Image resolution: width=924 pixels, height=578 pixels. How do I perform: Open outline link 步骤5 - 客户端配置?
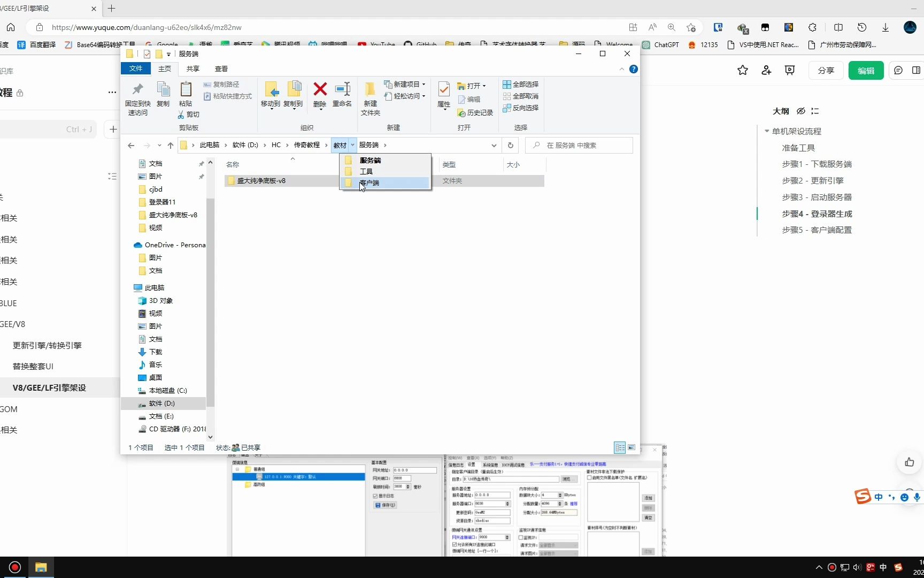point(817,230)
